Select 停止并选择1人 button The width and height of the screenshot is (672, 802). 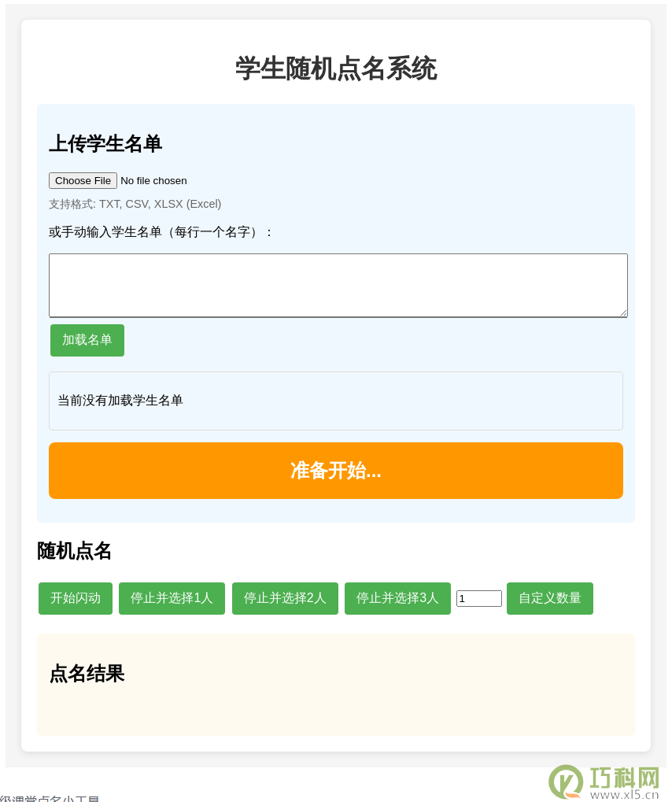[172, 598]
